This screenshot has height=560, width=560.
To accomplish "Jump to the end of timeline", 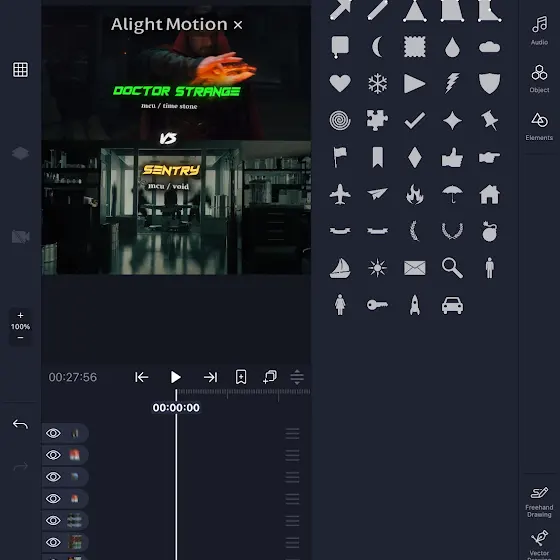I will point(210,377).
